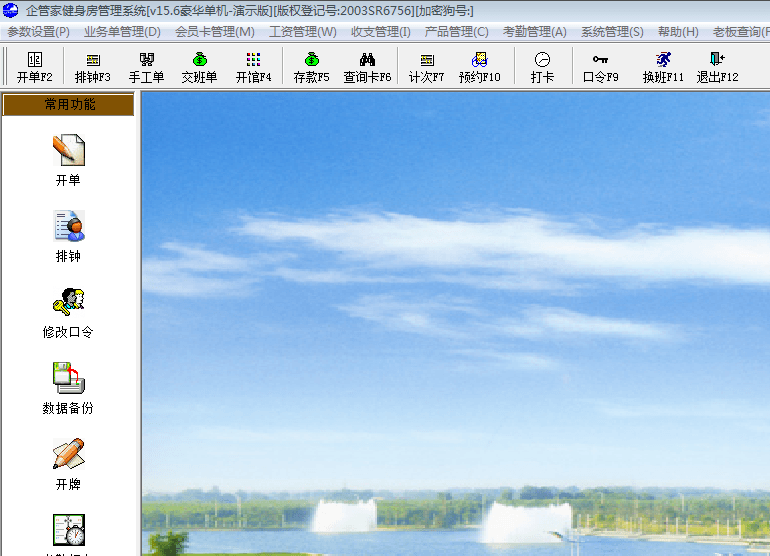Click the 开馆F4 toolbar icon

[253, 66]
